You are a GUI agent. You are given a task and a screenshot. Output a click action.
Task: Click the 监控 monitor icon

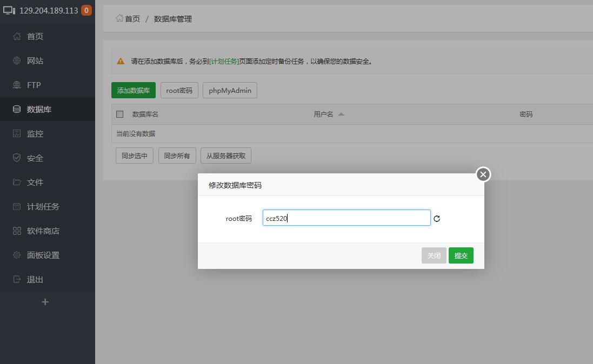tap(17, 133)
